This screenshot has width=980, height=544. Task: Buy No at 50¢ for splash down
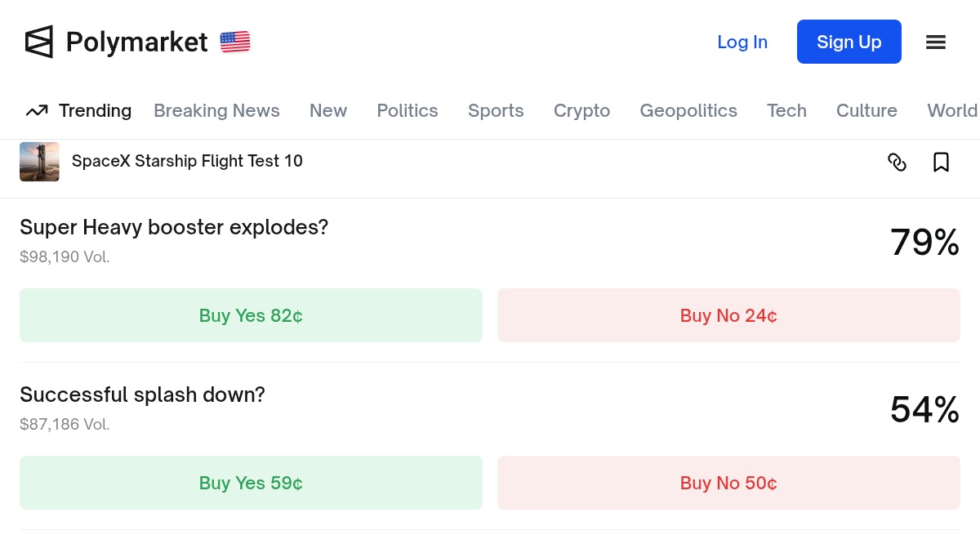point(728,483)
